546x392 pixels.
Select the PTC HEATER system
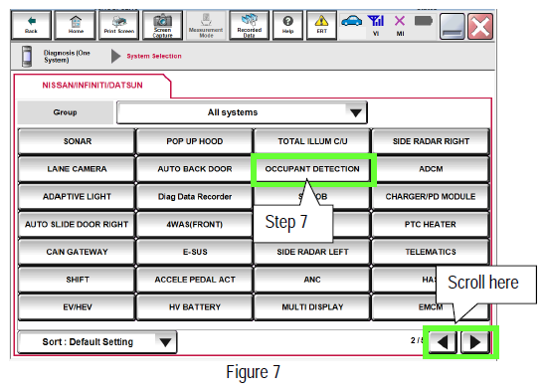coord(431,225)
